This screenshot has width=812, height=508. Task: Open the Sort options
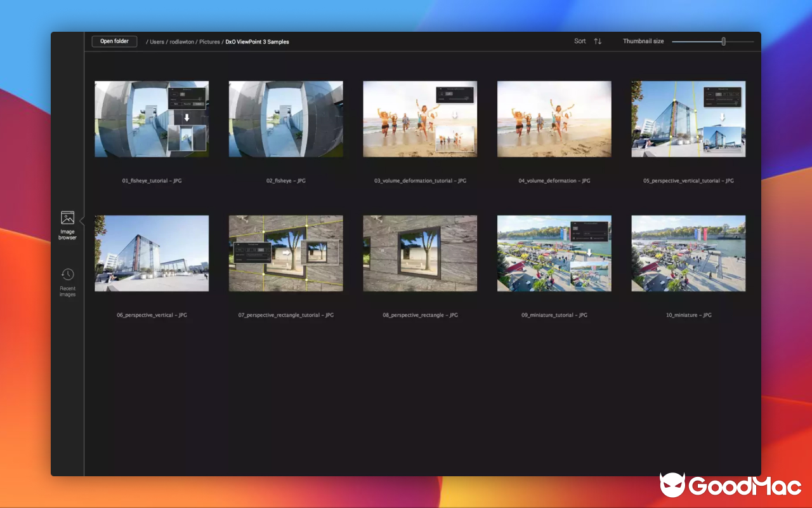click(x=579, y=41)
